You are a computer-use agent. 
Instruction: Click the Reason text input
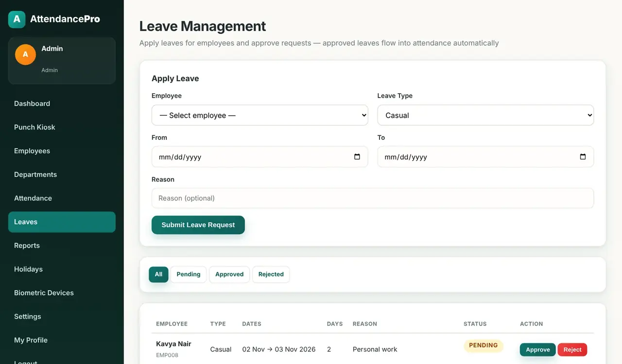pyautogui.click(x=373, y=198)
